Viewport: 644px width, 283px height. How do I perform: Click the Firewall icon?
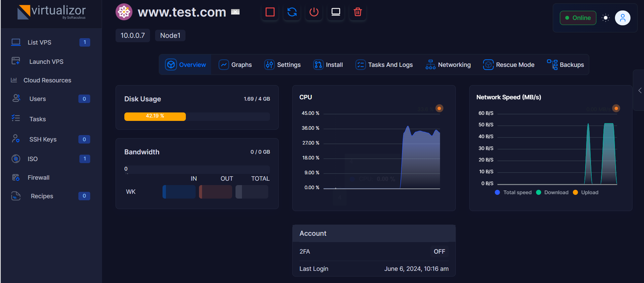pos(16,177)
